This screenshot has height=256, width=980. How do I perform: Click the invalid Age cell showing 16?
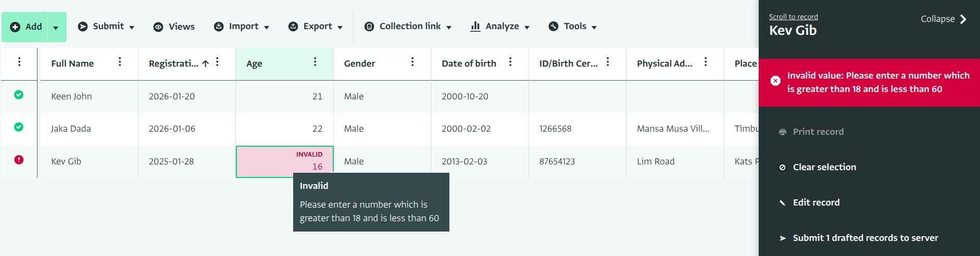click(285, 162)
